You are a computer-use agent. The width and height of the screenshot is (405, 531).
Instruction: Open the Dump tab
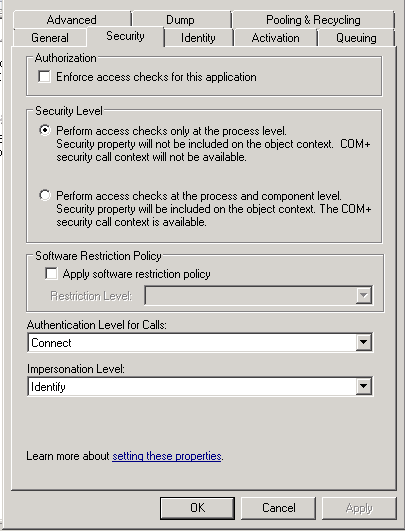point(181,20)
